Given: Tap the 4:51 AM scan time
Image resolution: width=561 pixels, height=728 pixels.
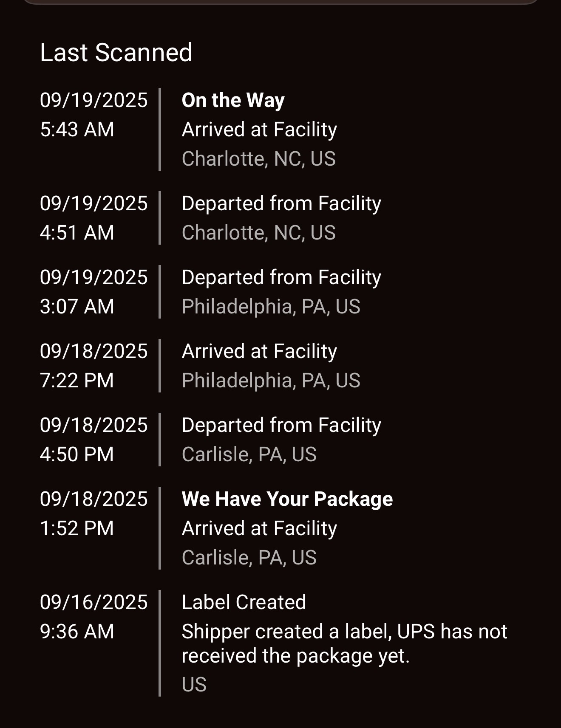Looking at the screenshot, I should pyautogui.click(x=77, y=233).
